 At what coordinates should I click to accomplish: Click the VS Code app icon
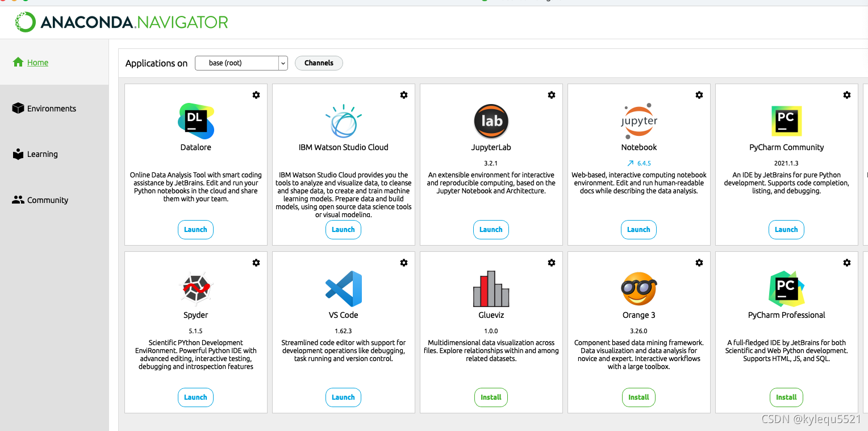pyautogui.click(x=343, y=289)
